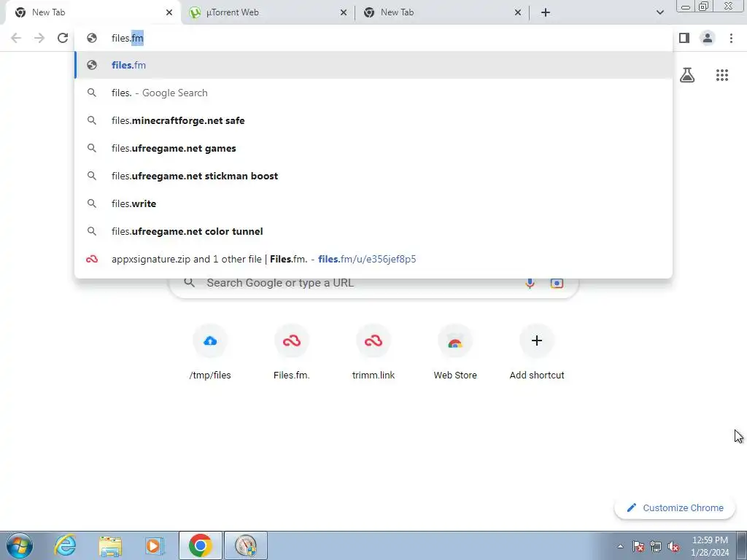This screenshot has width=747, height=560.
Task: Close the first New Tab
Action: (169, 12)
